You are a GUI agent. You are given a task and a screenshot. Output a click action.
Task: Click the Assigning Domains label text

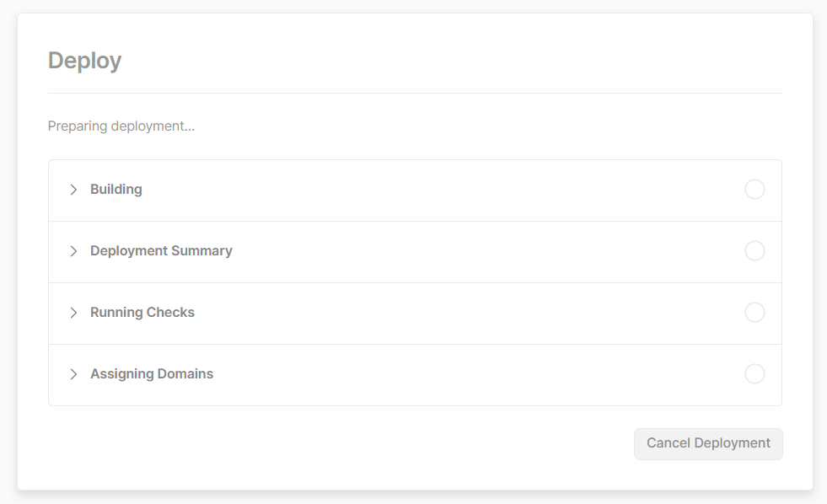click(x=152, y=374)
